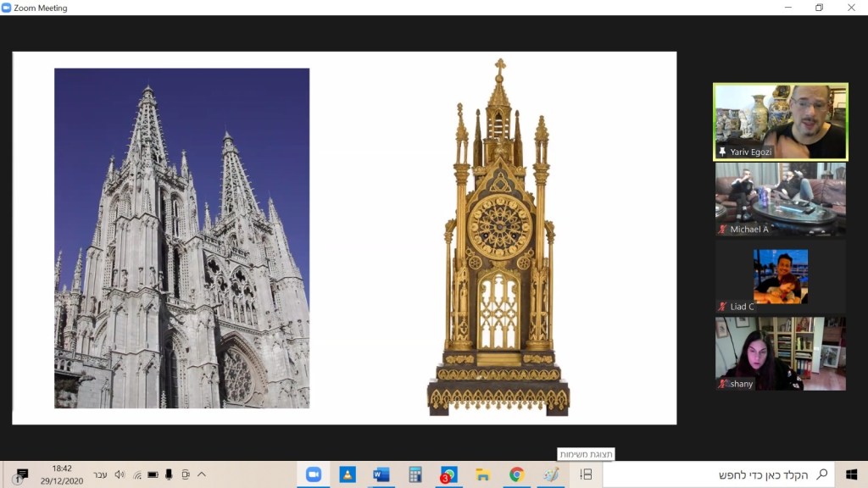
Task: Click the 18:42 clock and date
Action: (62, 474)
